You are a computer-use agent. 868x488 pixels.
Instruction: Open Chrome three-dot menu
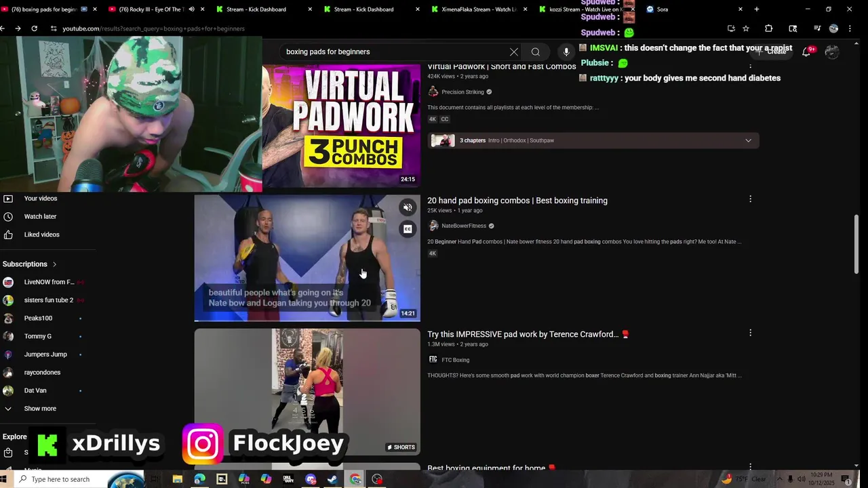click(x=850, y=28)
